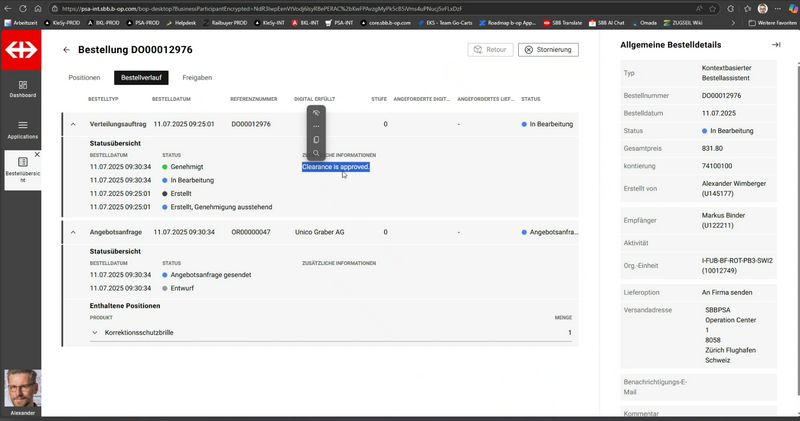Click the SBB logo
Screen dimensions: 800x421
22,49
